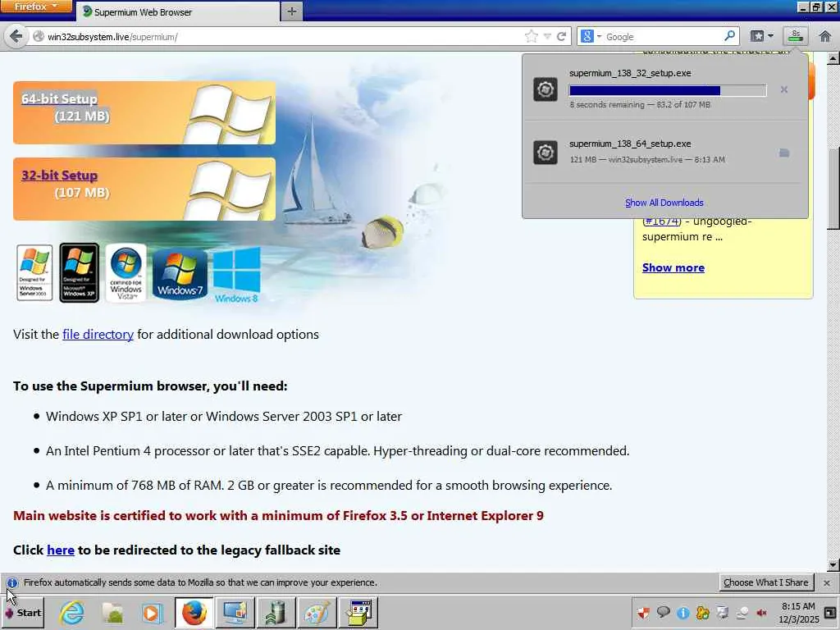Viewport: 840px width, 630px height.
Task: Open the file directory link
Action: tap(98, 335)
